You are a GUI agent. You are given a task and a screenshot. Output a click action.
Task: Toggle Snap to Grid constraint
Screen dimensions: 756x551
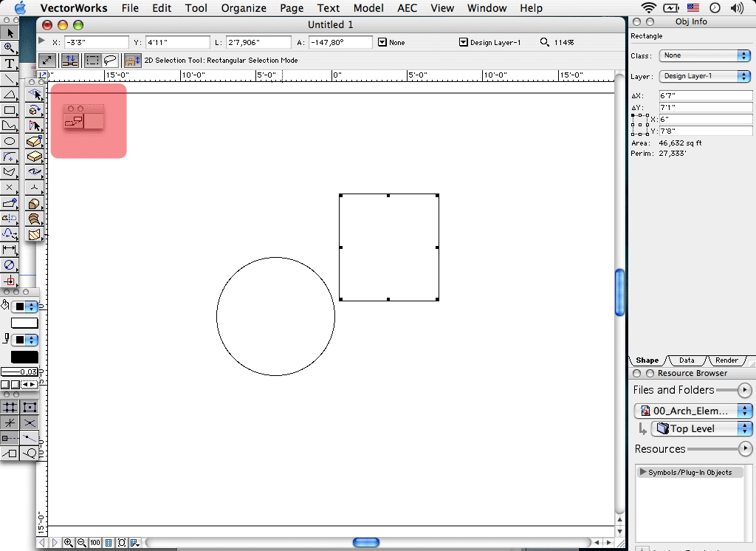[x=10, y=407]
